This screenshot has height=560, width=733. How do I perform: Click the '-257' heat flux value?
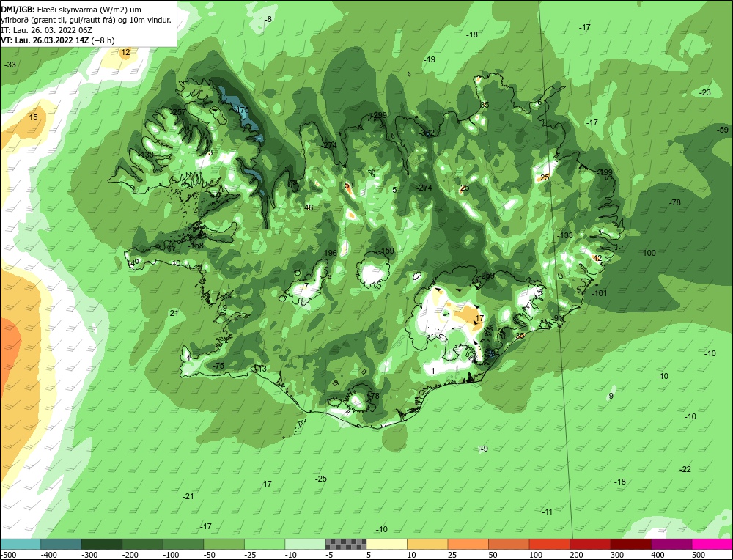click(x=177, y=112)
